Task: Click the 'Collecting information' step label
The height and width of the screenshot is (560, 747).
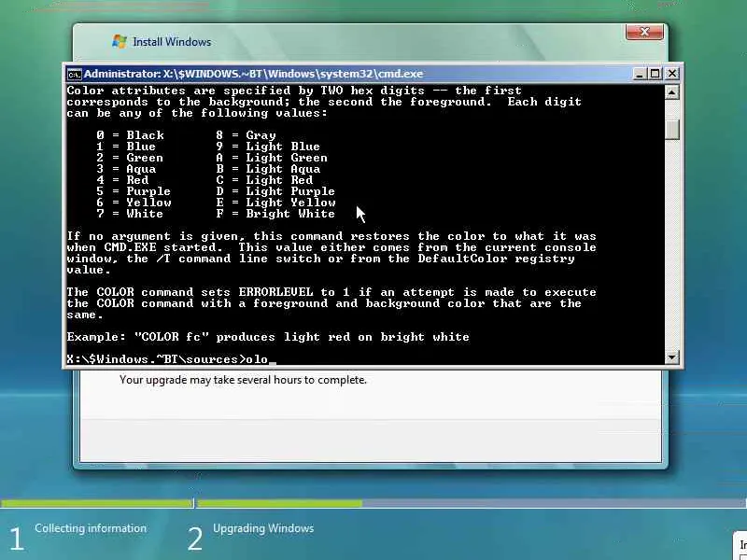Action: point(91,528)
